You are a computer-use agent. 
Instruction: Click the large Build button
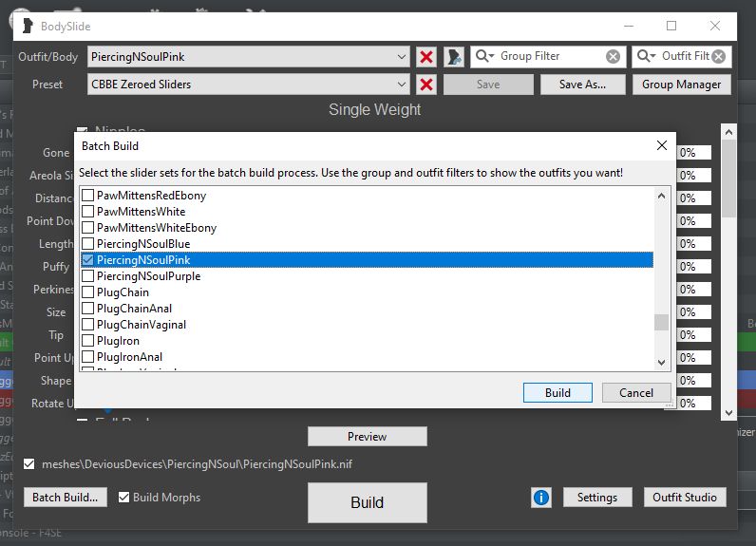(368, 502)
